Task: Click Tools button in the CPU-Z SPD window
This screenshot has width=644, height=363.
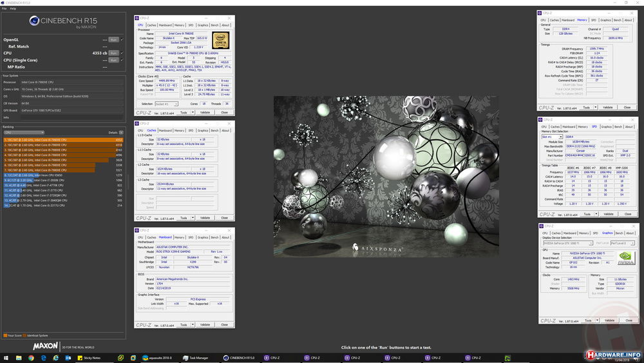Action: pos(587,214)
